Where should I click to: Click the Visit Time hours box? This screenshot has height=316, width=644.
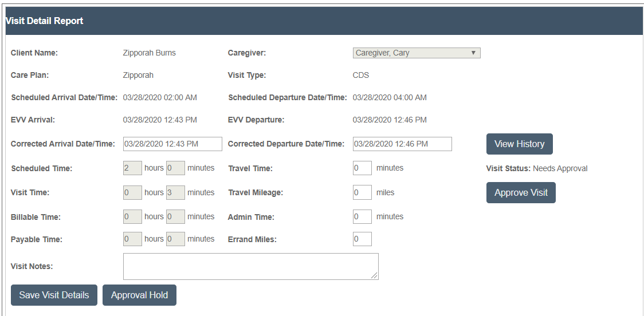[x=133, y=192]
